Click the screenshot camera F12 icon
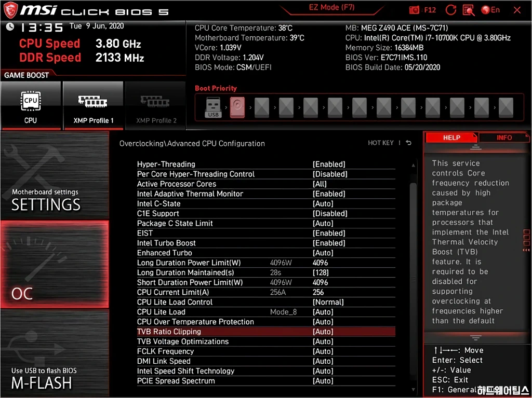Screen dimensions: 532x398 (x=422, y=10)
